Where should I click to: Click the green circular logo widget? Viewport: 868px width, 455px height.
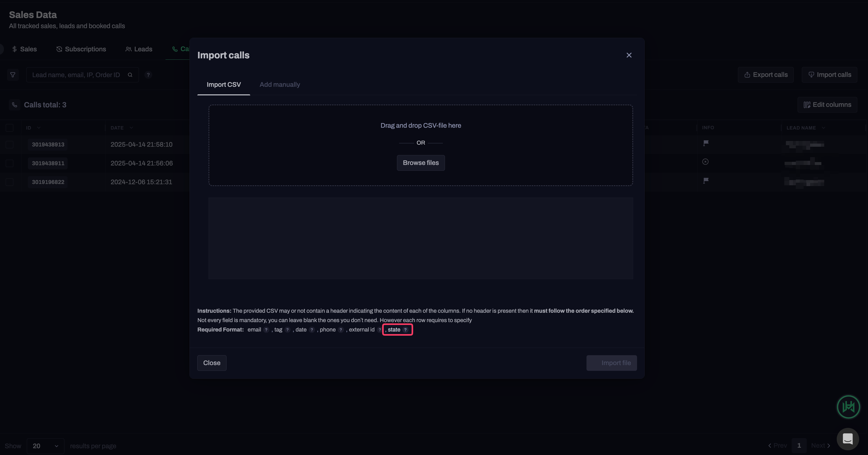click(848, 407)
